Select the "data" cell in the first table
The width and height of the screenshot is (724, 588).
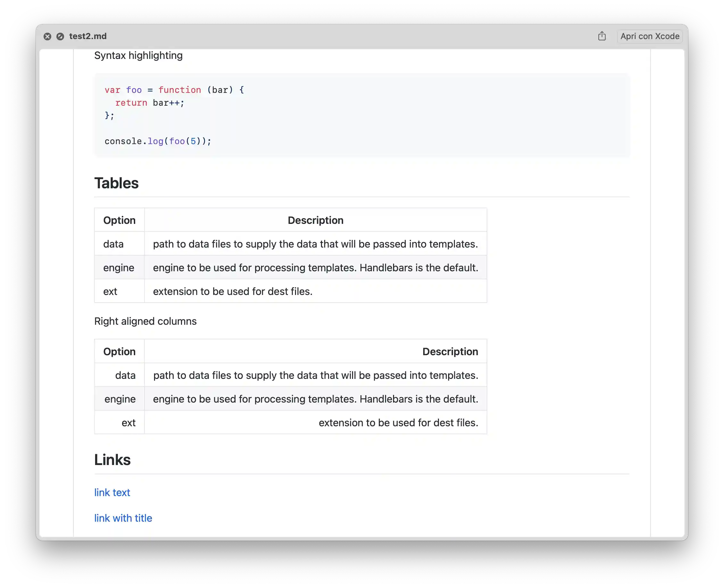113,243
